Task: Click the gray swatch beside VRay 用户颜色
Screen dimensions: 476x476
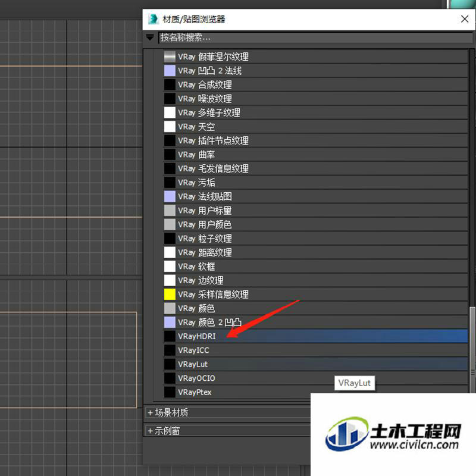Action: (170, 224)
